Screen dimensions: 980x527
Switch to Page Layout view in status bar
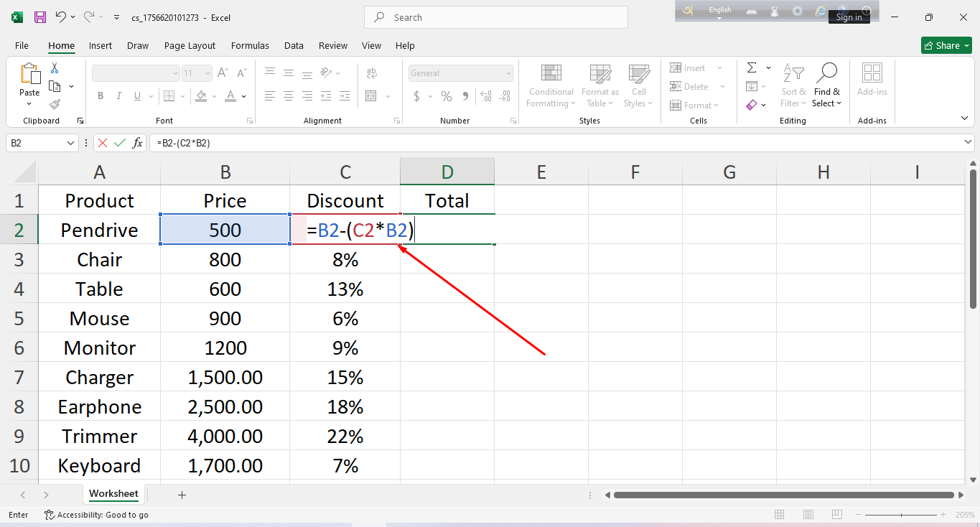coord(806,515)
